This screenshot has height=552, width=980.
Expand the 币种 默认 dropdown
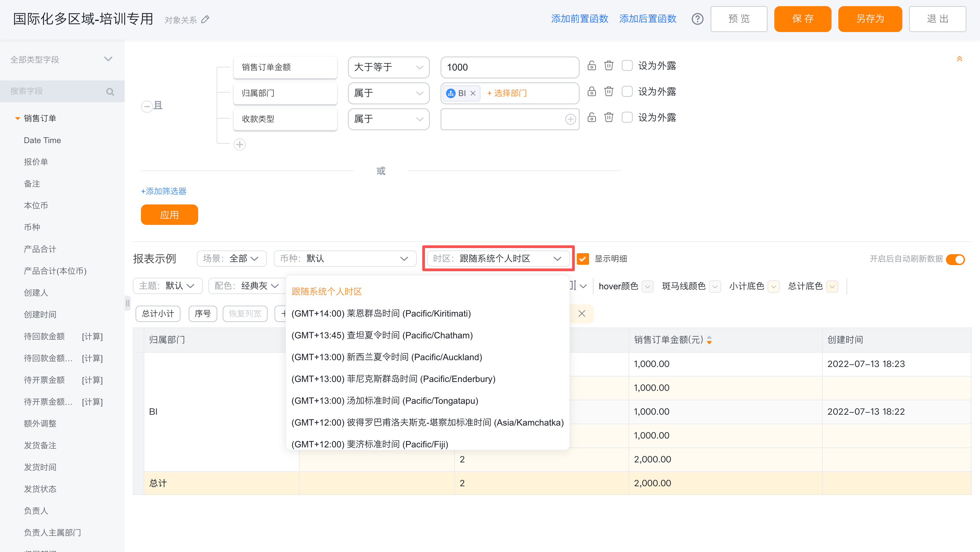point(345,259)
